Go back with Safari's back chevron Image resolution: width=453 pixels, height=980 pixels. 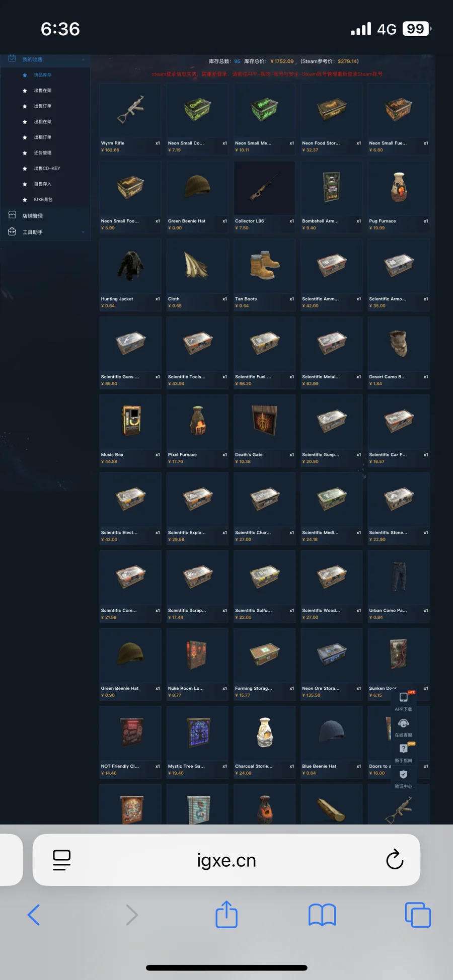[x=34, y=915]
